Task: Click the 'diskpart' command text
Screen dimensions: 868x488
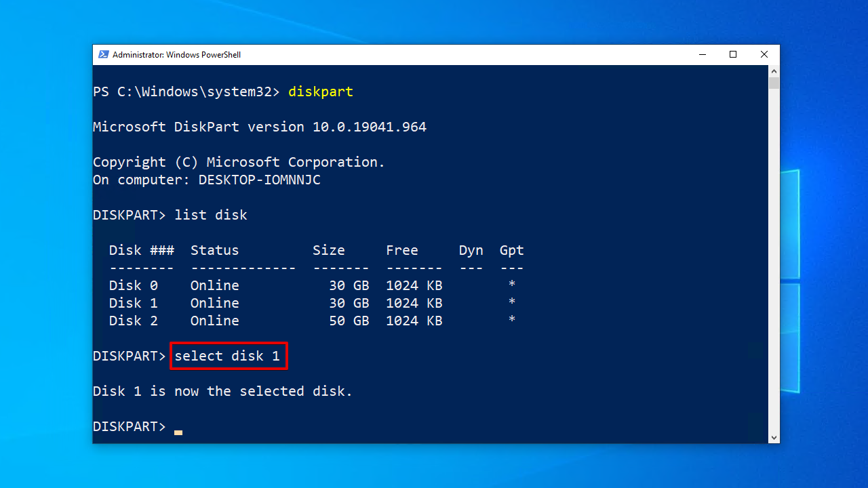Action: coord(321,91)
